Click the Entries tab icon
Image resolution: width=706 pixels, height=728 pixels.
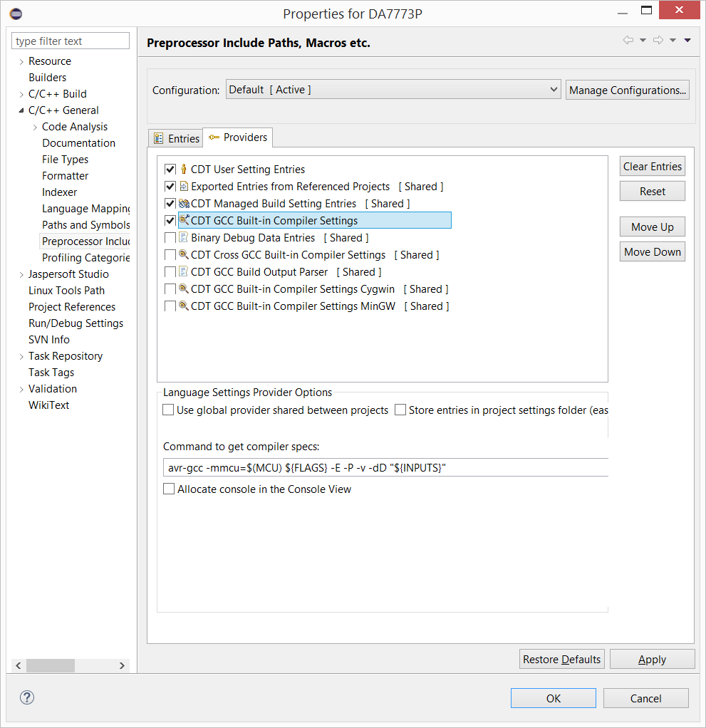tap(159, 138)
